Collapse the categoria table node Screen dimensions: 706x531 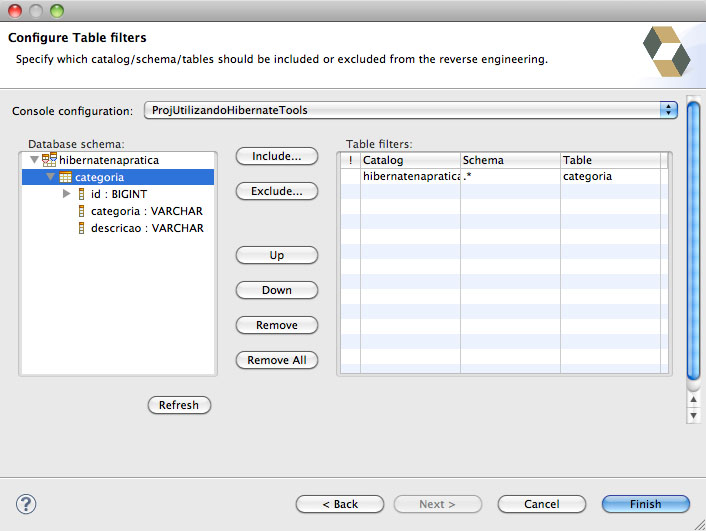click(50, 177)
